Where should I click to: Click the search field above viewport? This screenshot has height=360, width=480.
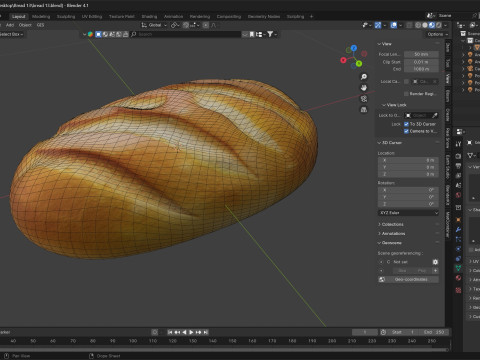click(185, 34)
